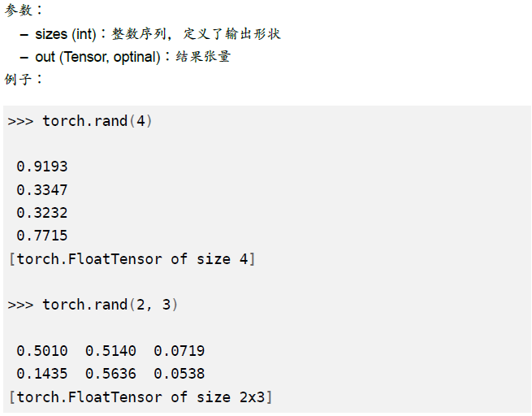Click the value 0.0719

(179, 351)
